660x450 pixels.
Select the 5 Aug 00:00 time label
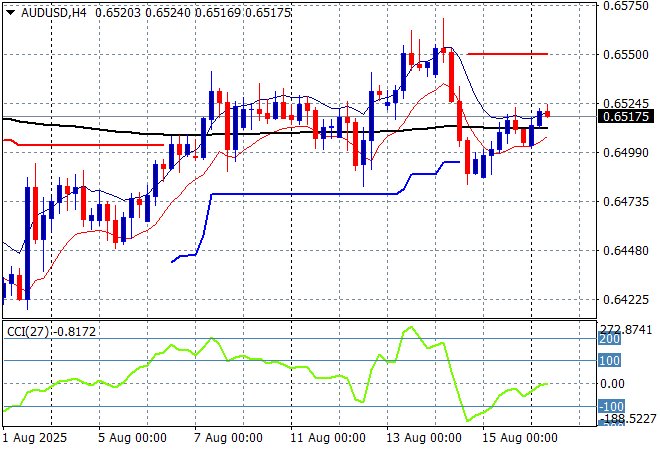132,438
